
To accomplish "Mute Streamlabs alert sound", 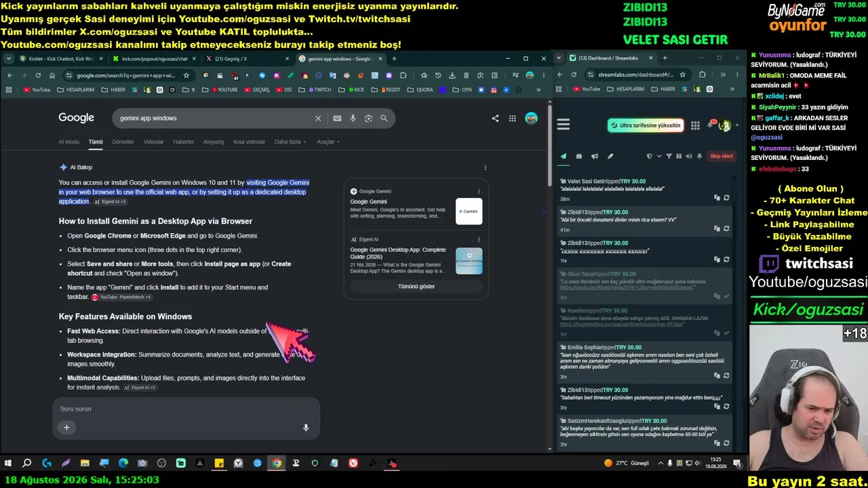I will pyautogui.click(x=689, y=156).
